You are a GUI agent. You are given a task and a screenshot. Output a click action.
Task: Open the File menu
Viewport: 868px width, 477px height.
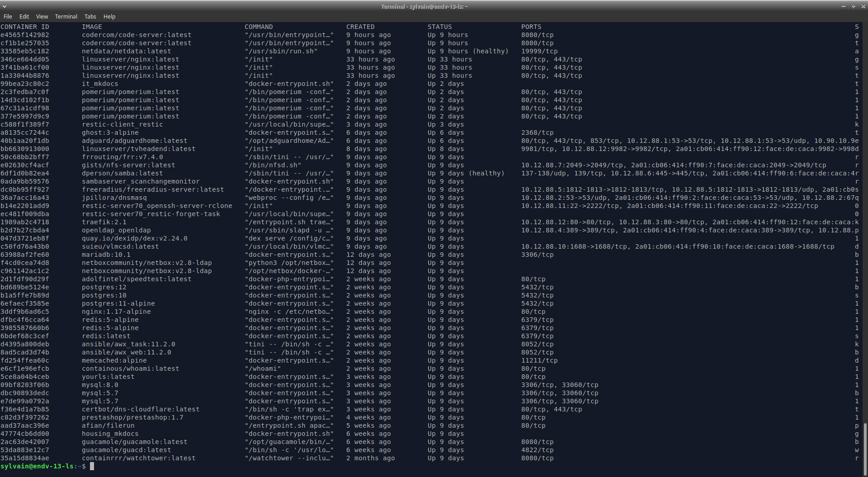coord(8,16)
